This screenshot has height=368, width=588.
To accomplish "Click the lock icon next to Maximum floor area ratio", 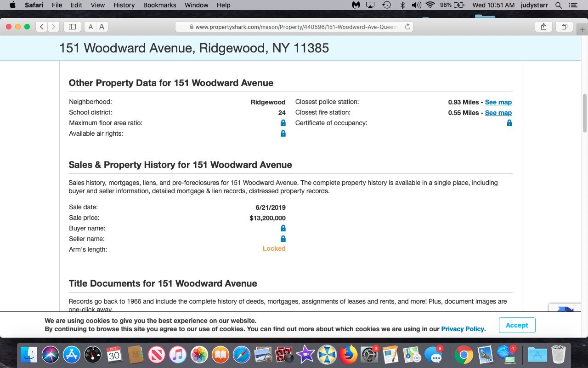I will pyautogui.click(x=283, y=123).
